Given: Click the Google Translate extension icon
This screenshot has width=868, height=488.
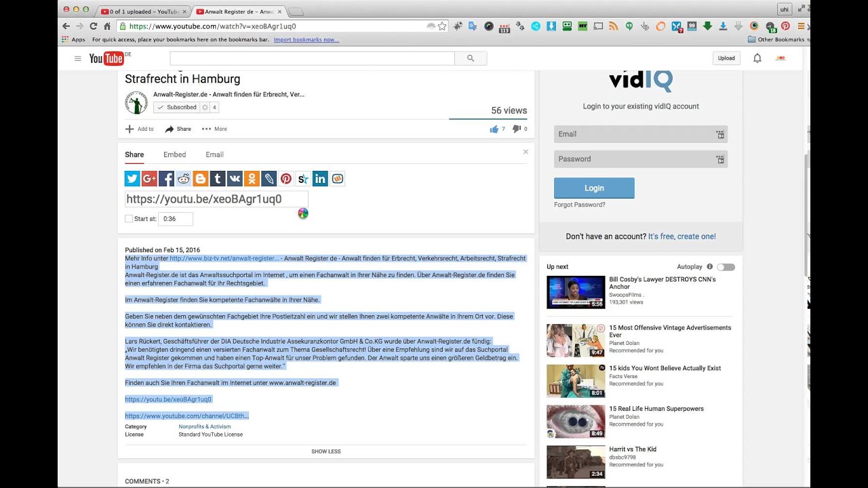Looking at the screenshot, I should point(473,26).
